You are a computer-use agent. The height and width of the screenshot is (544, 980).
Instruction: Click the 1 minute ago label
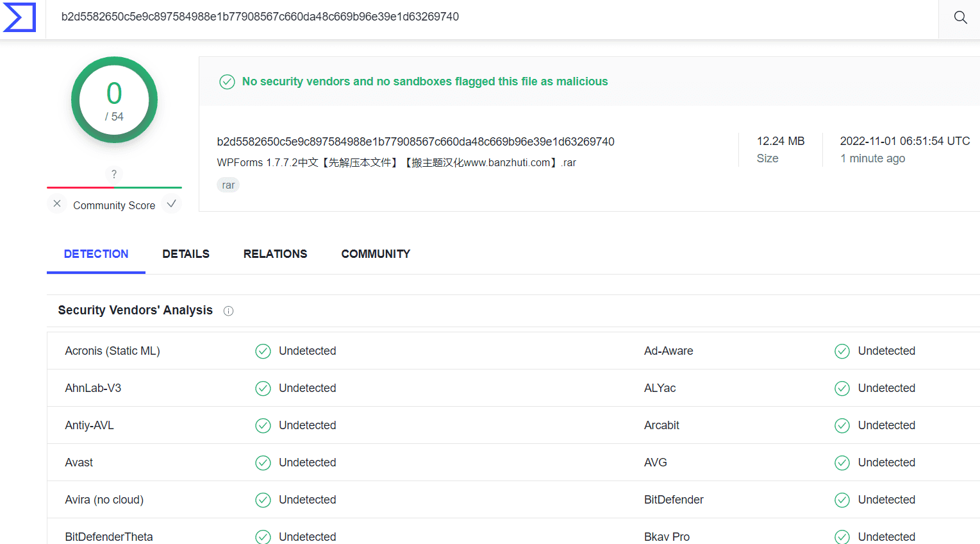coord(872,158)
